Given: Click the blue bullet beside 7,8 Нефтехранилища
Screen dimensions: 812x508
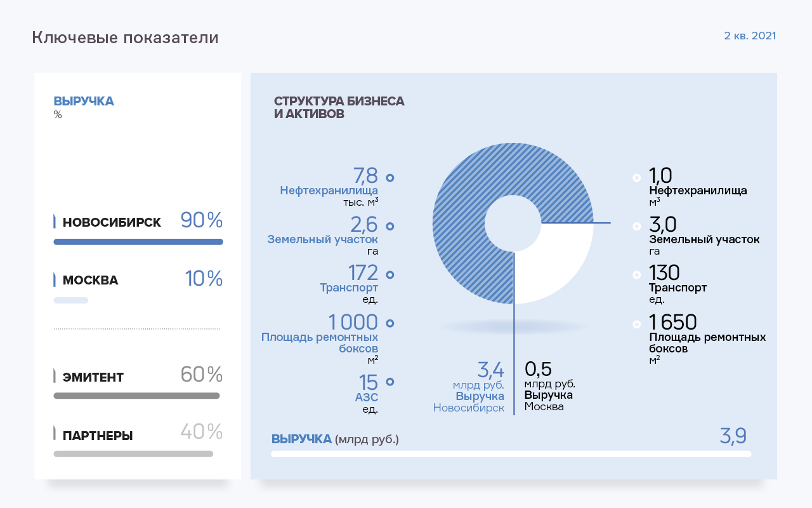Looking at the screenshot, I should [390, 178].
